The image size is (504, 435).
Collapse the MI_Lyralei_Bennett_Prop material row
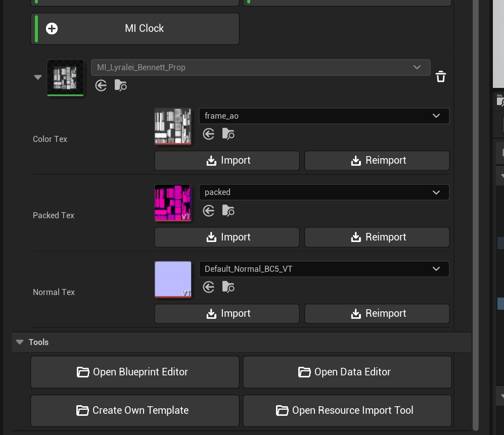tap(37, 77)
